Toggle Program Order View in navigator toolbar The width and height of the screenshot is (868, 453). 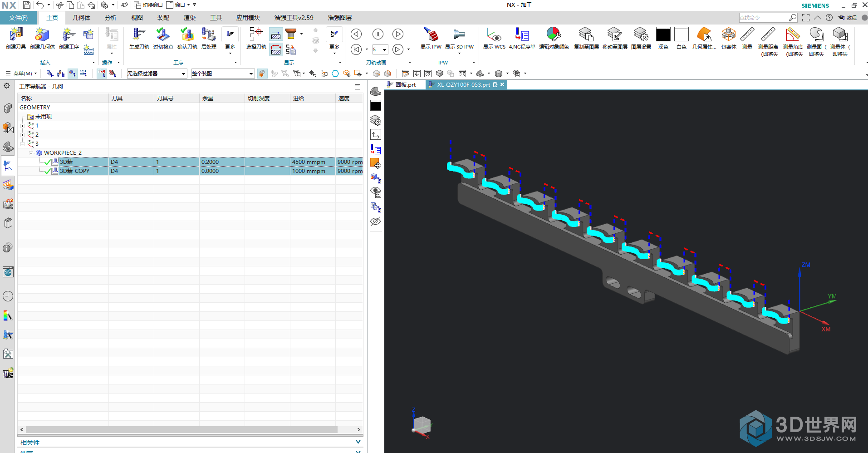50,74
